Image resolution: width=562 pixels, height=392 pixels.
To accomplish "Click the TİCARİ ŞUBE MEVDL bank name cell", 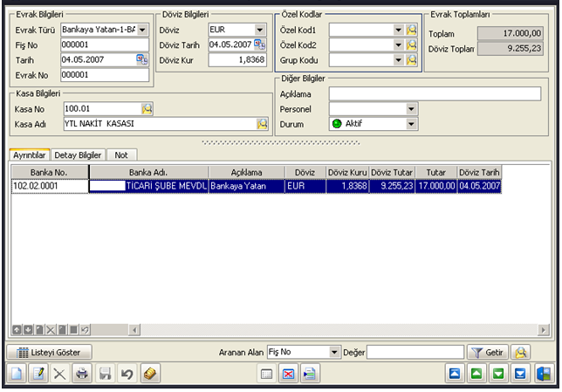I will 148,186.
